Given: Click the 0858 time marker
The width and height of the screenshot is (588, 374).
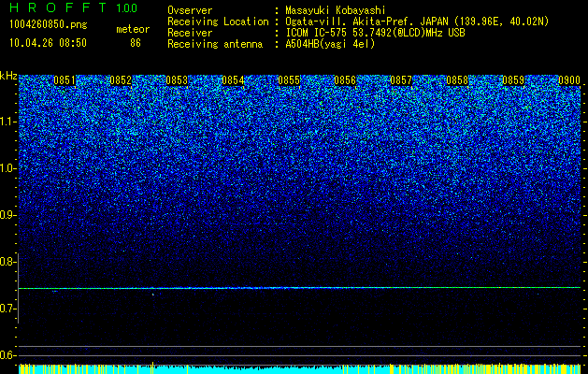Looking at the screenshot, I should click(x=457, y=80).
